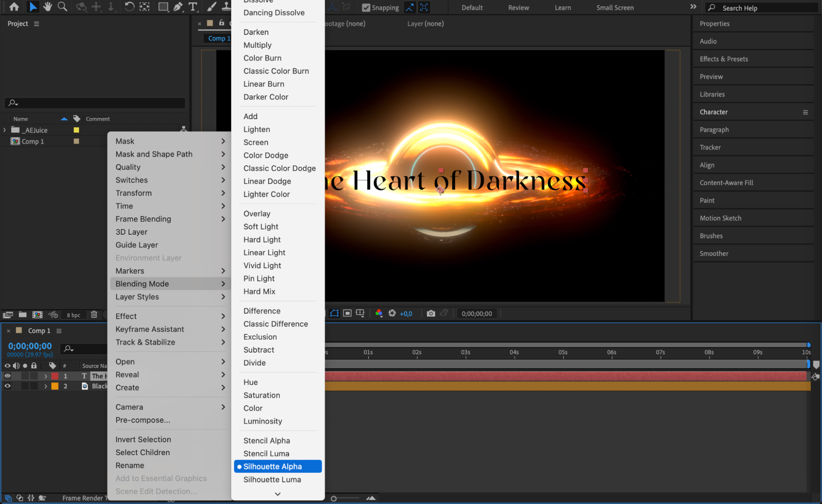Screen dimensions: 822x504
Task: Click the Home icon in toolbar
Action: (x=14, y=7)
